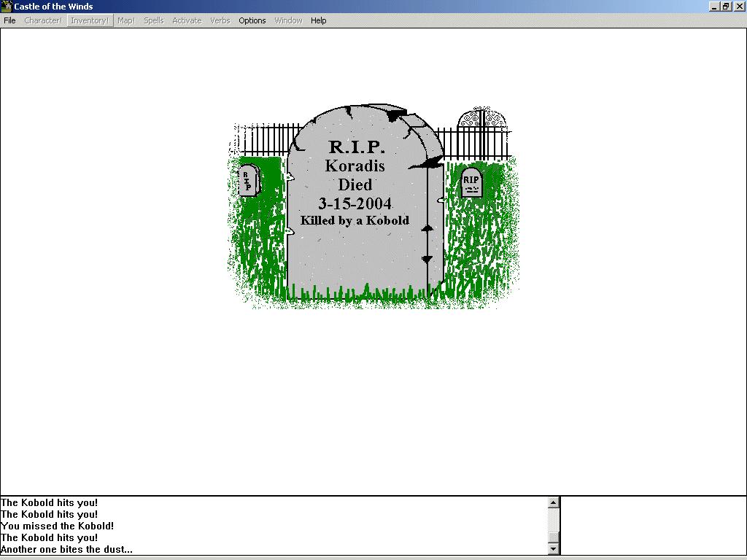Click the 'Castle of the Winds' window title
Screen dimensions: 747x560
coord(53,6)
